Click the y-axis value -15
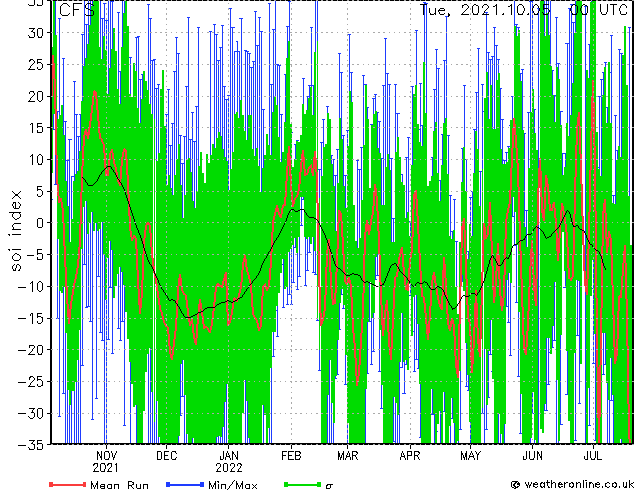This screenshot has width=634, height=490. point(31,318)
